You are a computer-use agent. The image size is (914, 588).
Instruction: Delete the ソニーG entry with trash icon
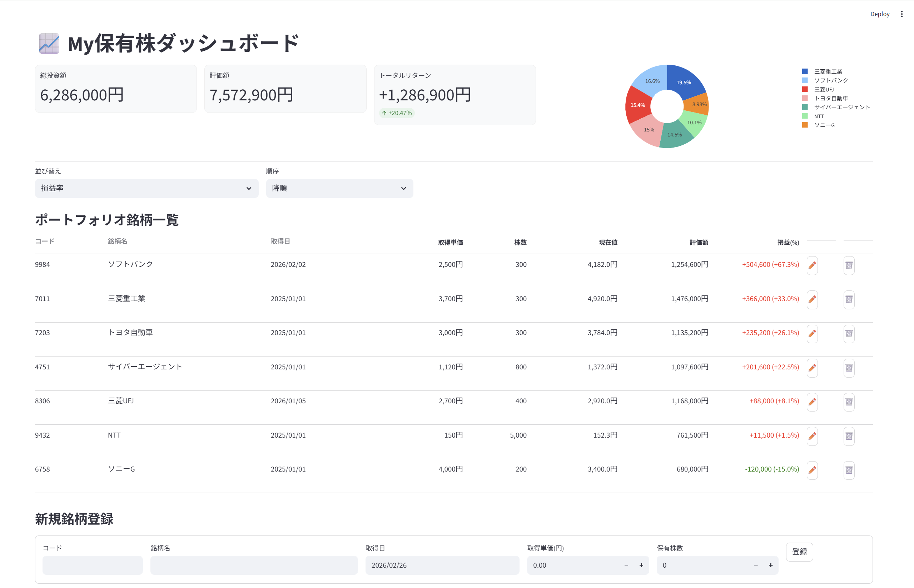pos(849,470)
